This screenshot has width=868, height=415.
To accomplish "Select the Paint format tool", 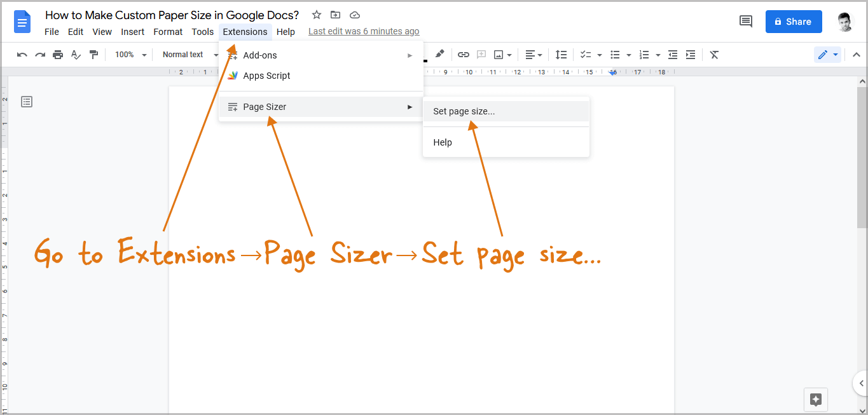I will pos(93,55).
